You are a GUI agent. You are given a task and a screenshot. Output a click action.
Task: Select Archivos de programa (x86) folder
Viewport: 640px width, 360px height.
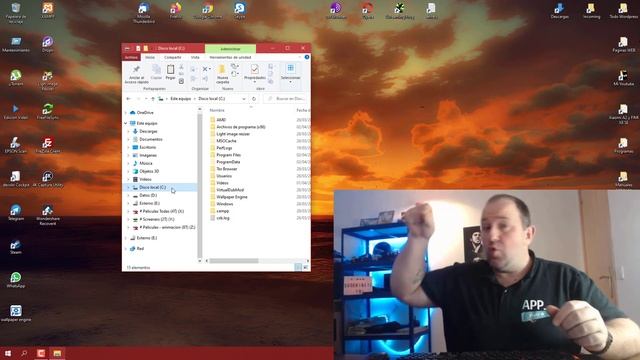tap(241, 127)
